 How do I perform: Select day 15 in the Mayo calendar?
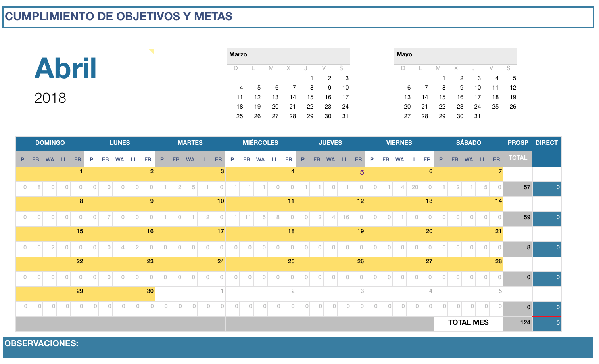pos(442,97)
